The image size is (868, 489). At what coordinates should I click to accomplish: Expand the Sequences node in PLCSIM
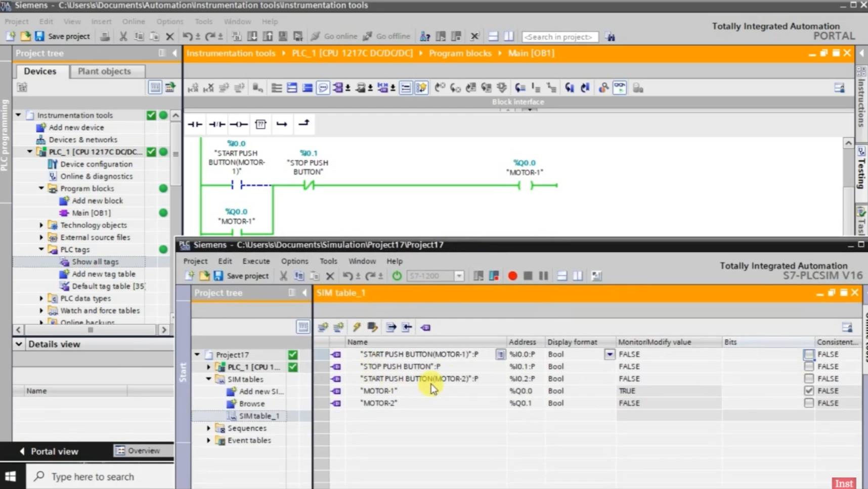click(208, 428)
